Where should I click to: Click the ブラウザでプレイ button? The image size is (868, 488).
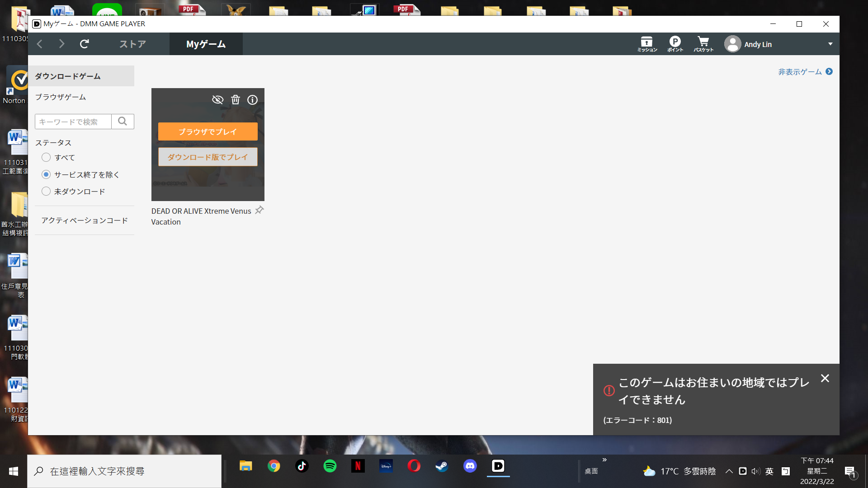[x=208, y=131]
